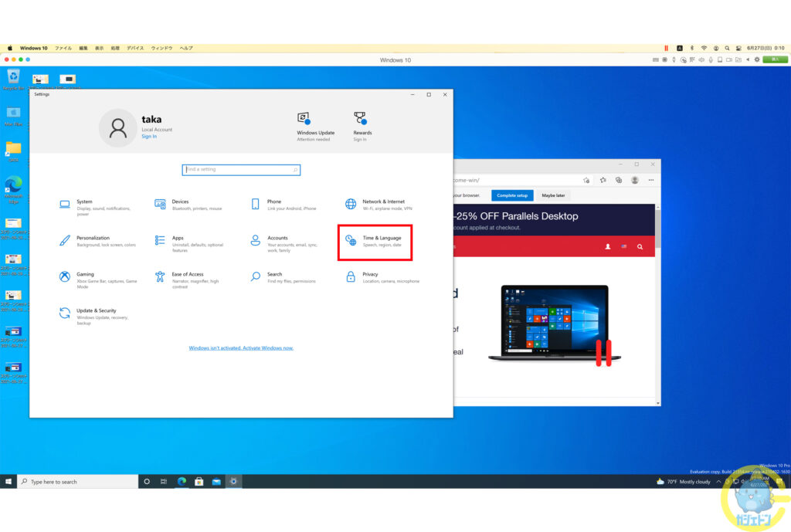Open Parallels configuration gear in window toolbar

pyautogui.click(x=757, y=59)
